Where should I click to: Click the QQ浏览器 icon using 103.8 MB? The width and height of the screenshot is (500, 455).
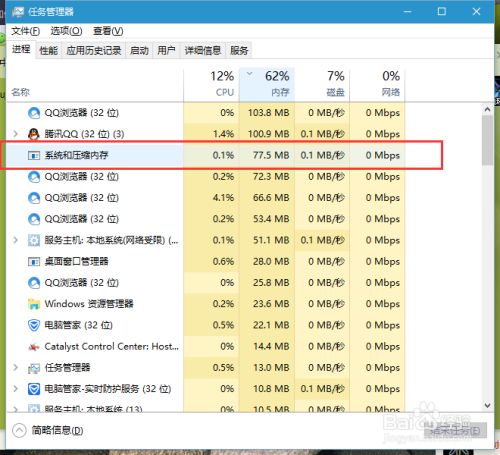[x=34, y=113]
